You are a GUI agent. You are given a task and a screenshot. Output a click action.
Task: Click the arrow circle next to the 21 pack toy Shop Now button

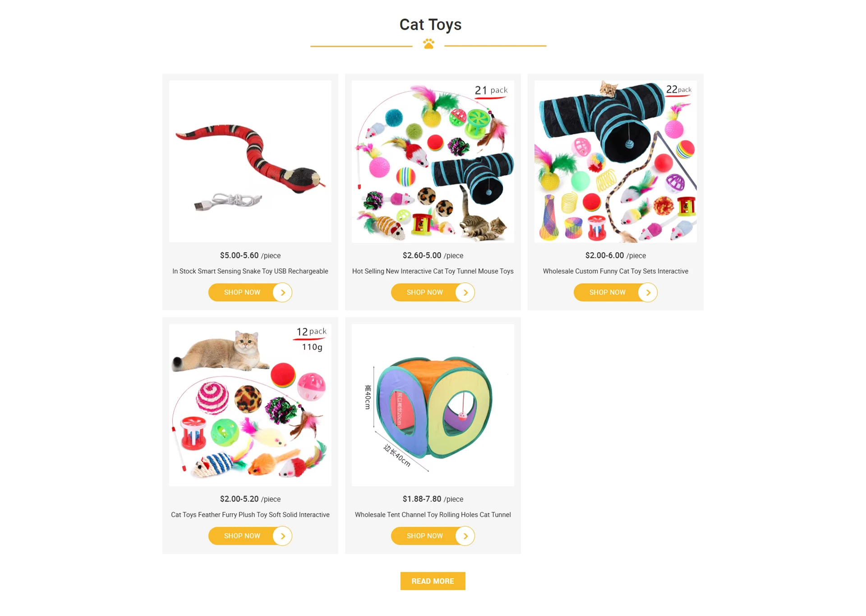(x=465, y=293)
